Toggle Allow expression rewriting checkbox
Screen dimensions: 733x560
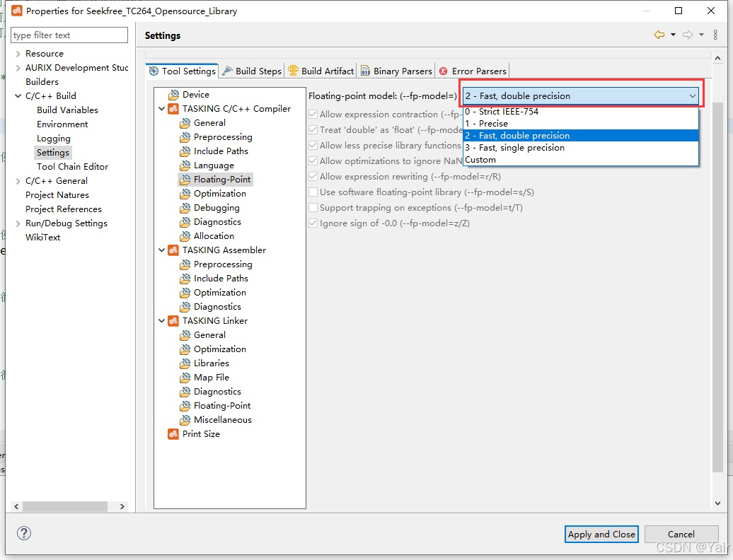point(313,177)
